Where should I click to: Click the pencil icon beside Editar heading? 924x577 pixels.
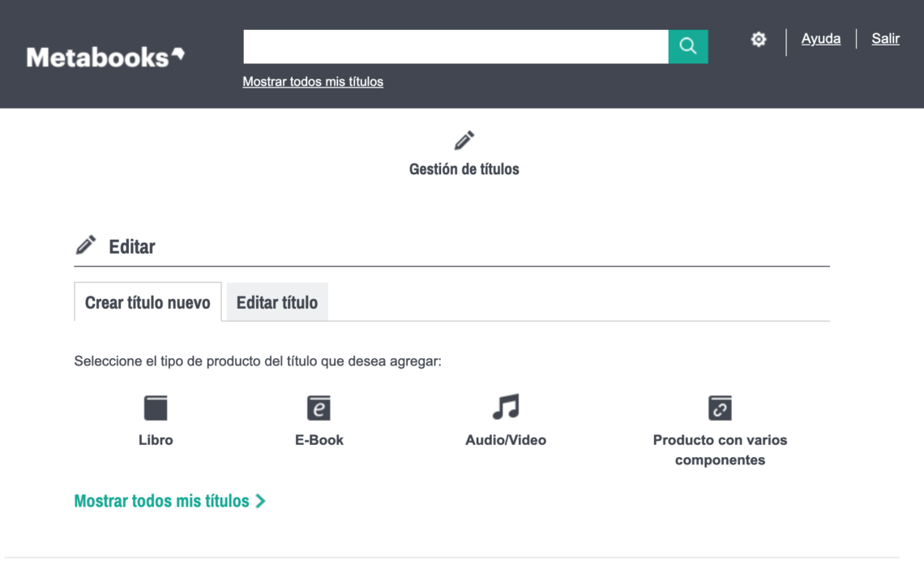86,245
